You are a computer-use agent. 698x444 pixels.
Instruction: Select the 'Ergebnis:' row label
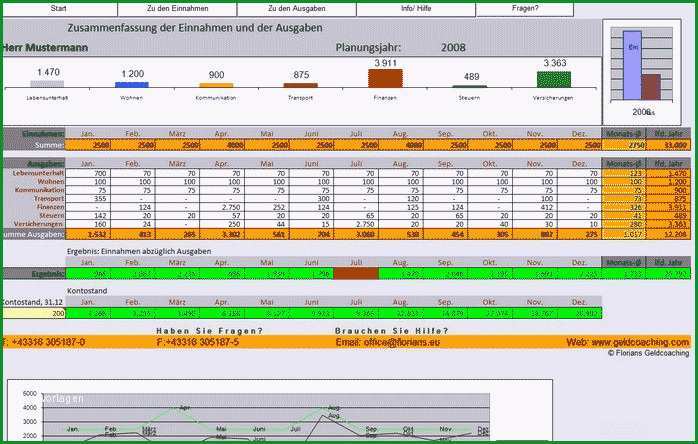(34, 273)
